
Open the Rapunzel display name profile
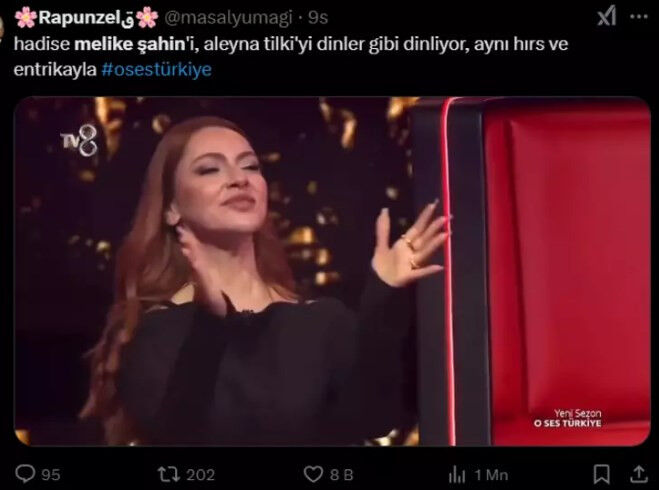tap(86, 18)
